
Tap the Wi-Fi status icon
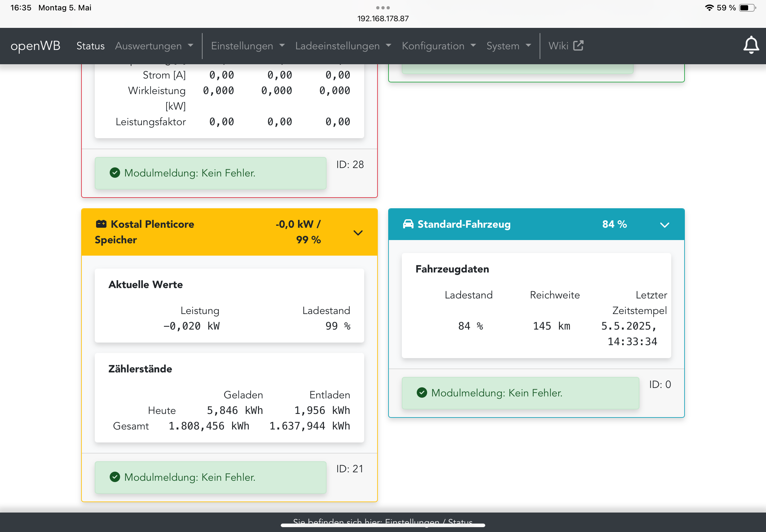(709, 8)
